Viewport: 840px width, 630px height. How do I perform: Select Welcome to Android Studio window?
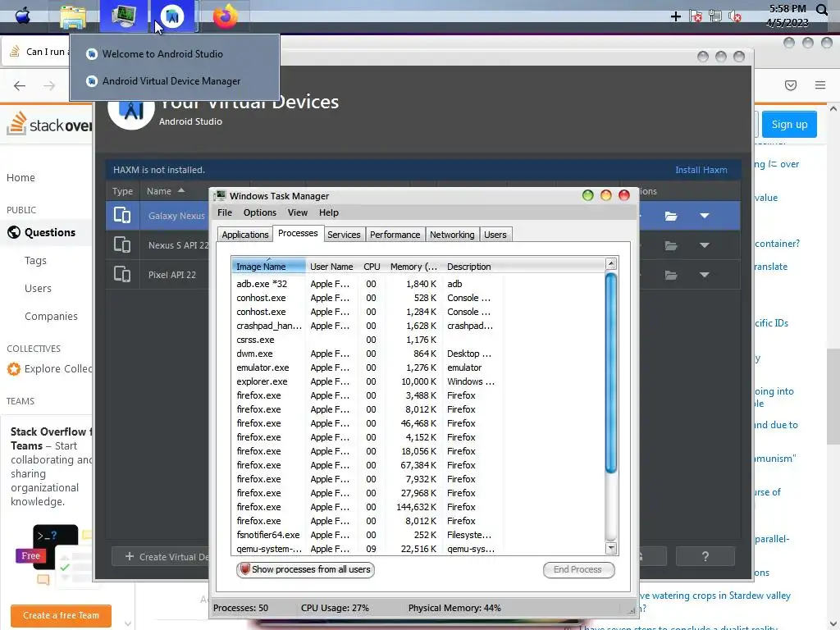(162, 54)
